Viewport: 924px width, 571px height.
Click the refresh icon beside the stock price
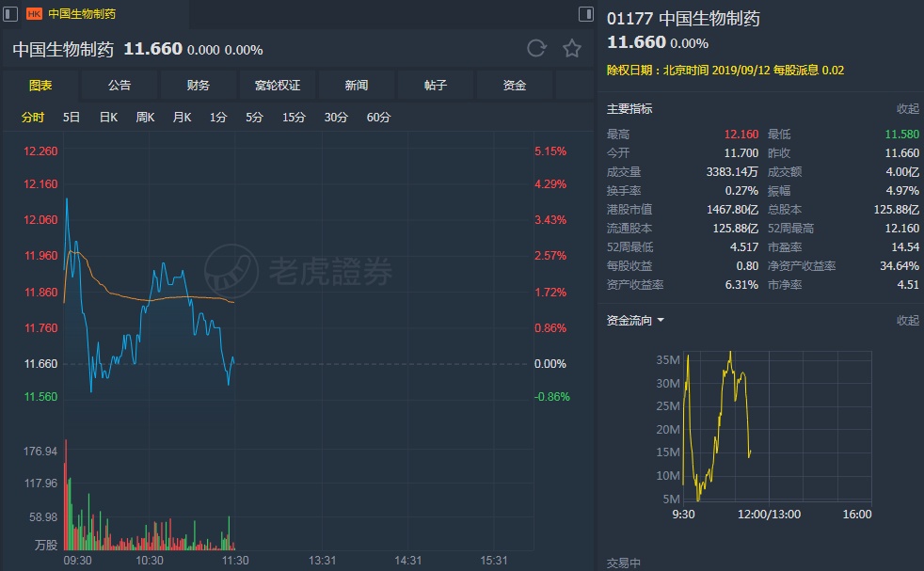536,49
